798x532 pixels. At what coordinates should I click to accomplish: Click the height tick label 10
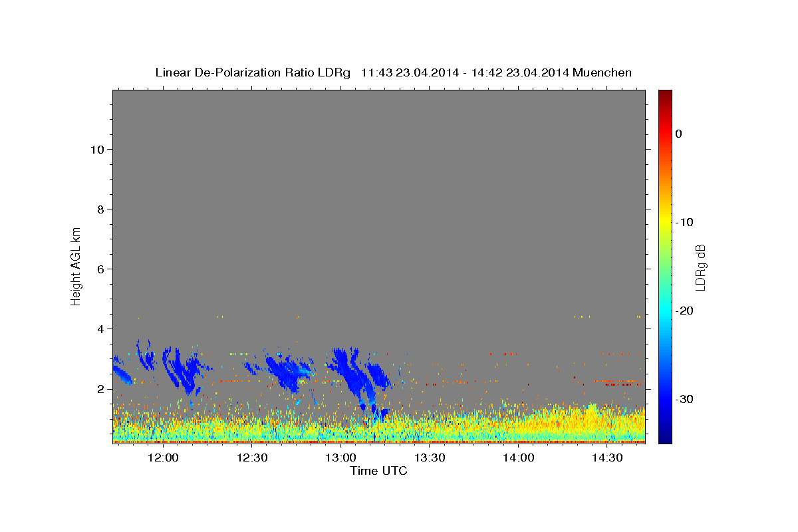(96, 149)
